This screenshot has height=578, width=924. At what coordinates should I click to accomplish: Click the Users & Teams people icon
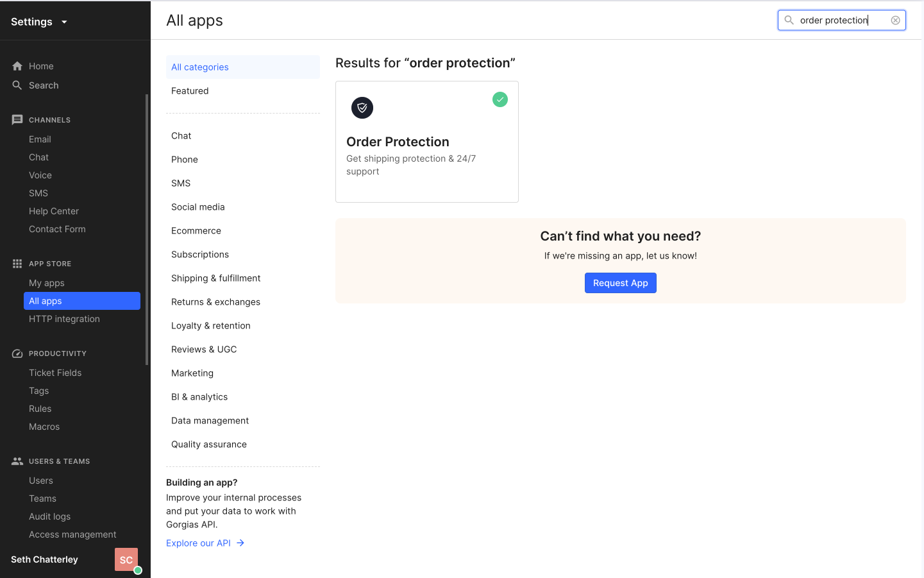17,461
